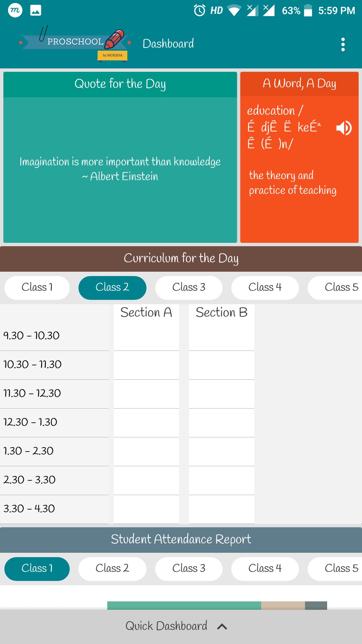
Task: Expand the Quick Dashboard panel
Action: click(x=181, y=625)
